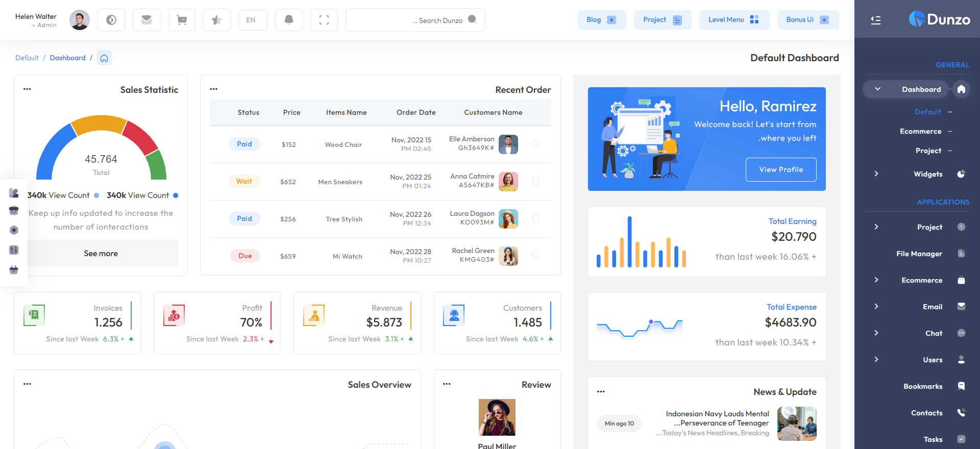Select the Anna Catmire order checkbox
This screenshot has width=980, height=449.
coord(535,181)
